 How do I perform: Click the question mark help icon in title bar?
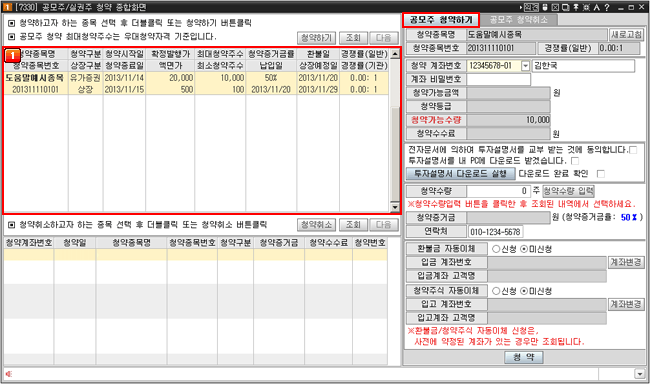tap(607, 7)
